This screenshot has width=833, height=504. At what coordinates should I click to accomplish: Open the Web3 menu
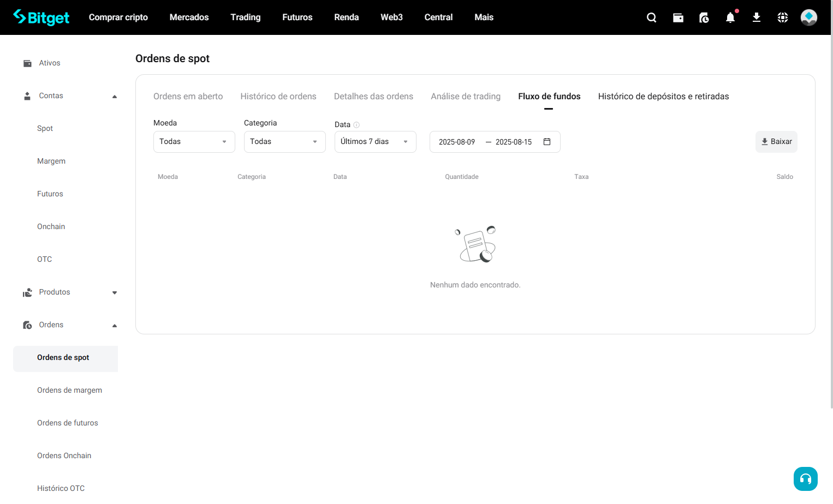[392, 17]
